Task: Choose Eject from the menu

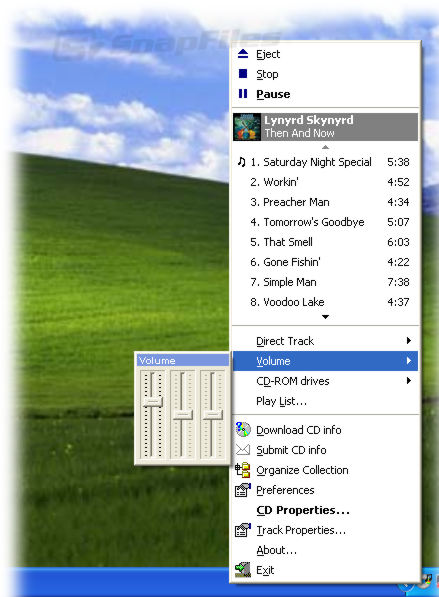Action: pyautogui.click(x=326, y=54)
